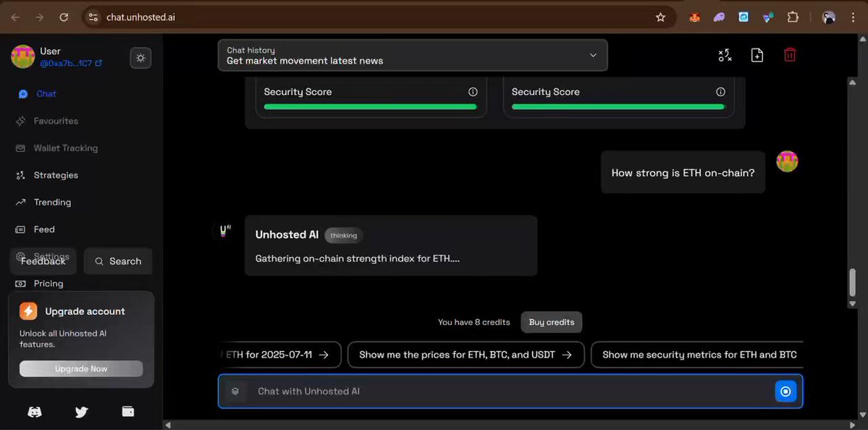Click layers icon in chat input

[235, 391]
